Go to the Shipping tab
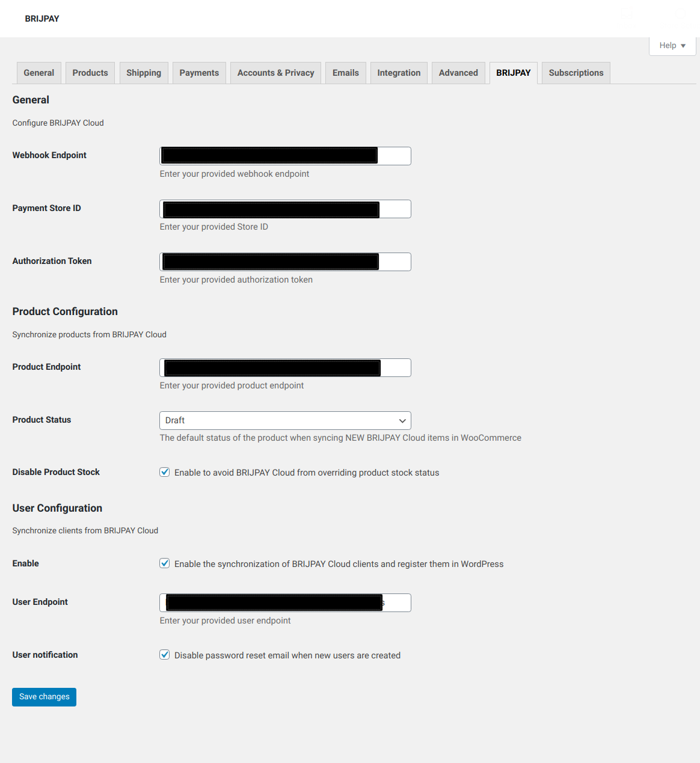700x763 pixels. (x=144, y=73)
